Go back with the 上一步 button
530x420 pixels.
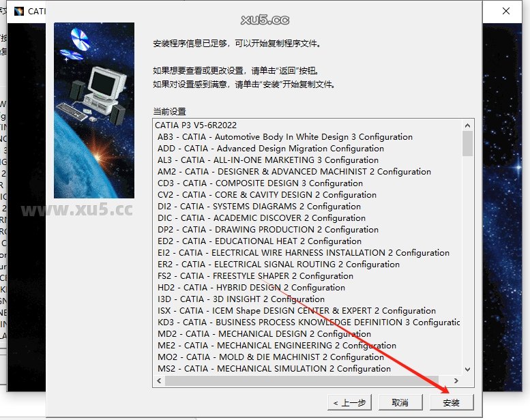(x=351, y=402)
